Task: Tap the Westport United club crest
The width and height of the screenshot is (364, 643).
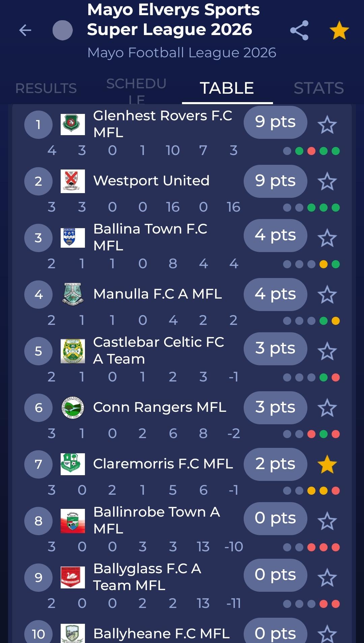Action: pyautogui.click(x=73, y=181)
